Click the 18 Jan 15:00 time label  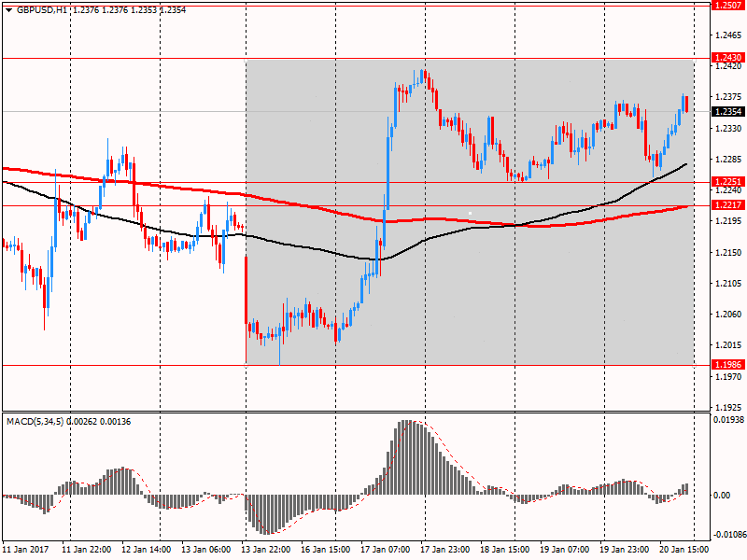click(505, 550)
